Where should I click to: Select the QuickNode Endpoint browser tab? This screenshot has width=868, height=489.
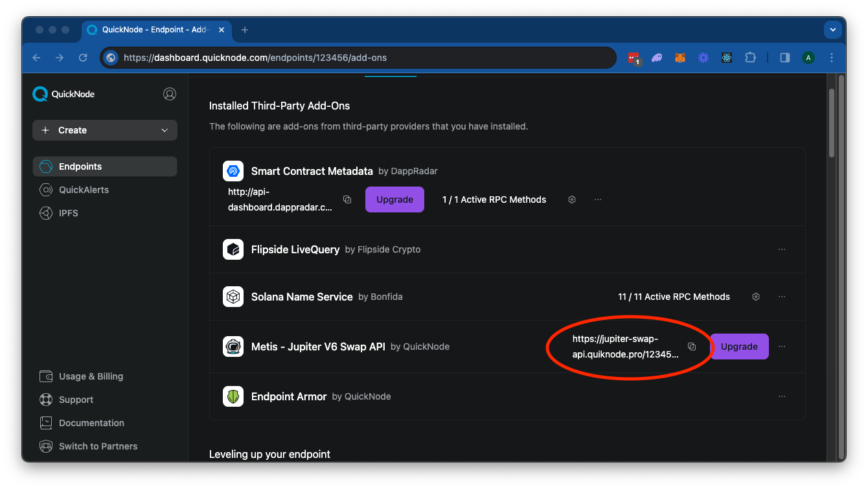pyautogui.click(x=156, y=30)
